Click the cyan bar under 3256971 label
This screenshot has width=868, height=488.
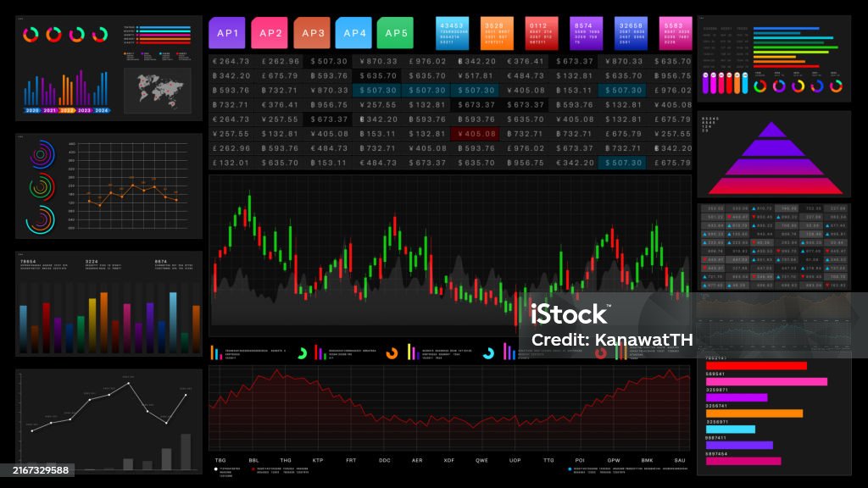(730, 430)
